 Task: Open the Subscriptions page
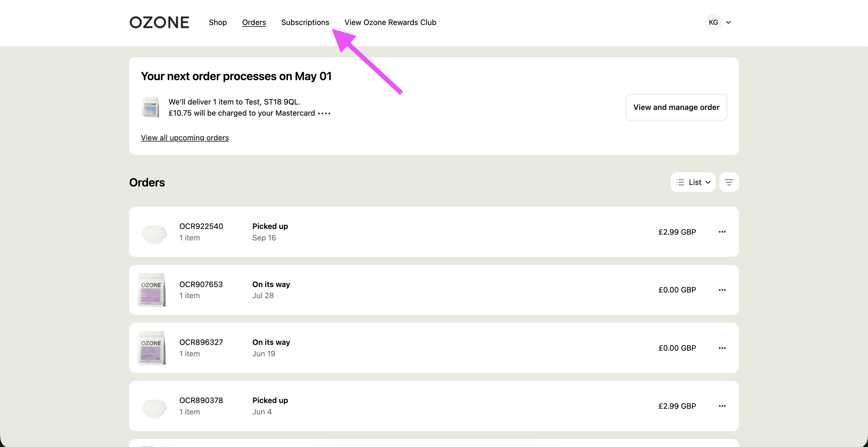[x=305, y=22]
